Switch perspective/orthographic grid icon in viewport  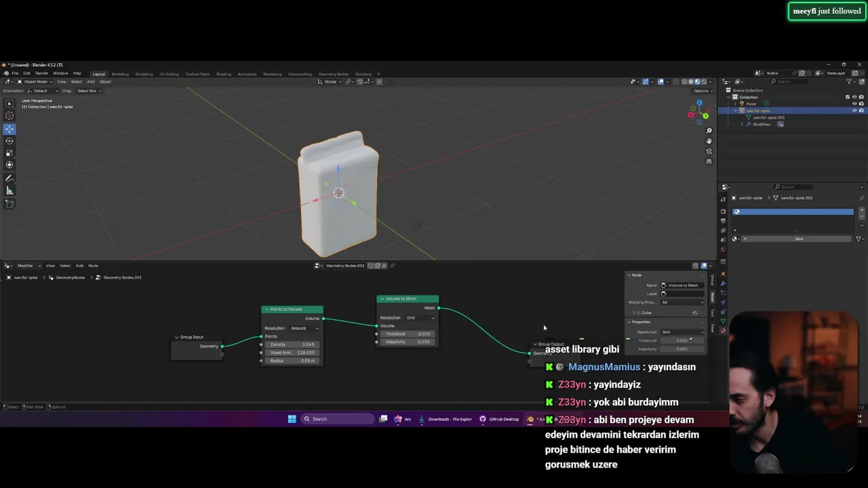coord(709,161)
